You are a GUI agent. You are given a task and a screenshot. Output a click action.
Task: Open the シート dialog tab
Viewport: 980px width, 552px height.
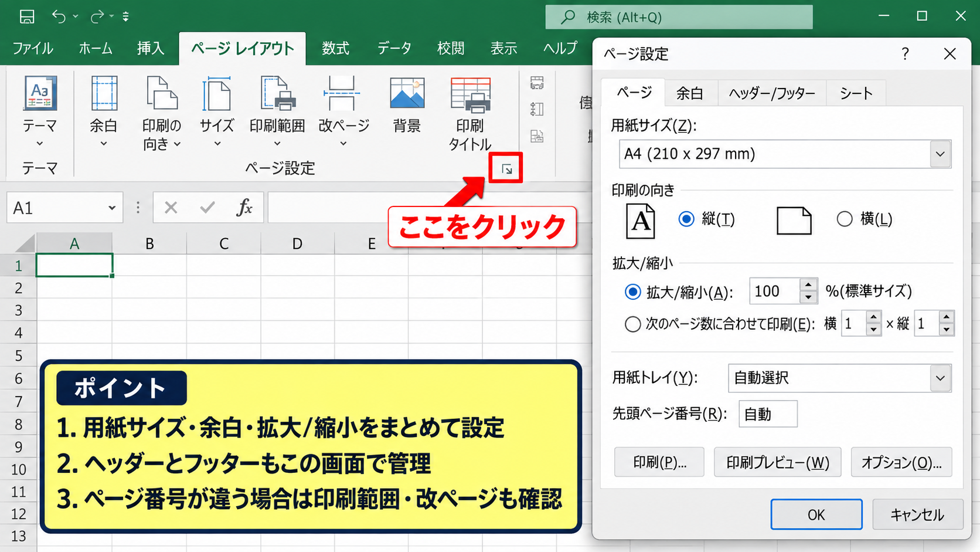coord(856,93)
